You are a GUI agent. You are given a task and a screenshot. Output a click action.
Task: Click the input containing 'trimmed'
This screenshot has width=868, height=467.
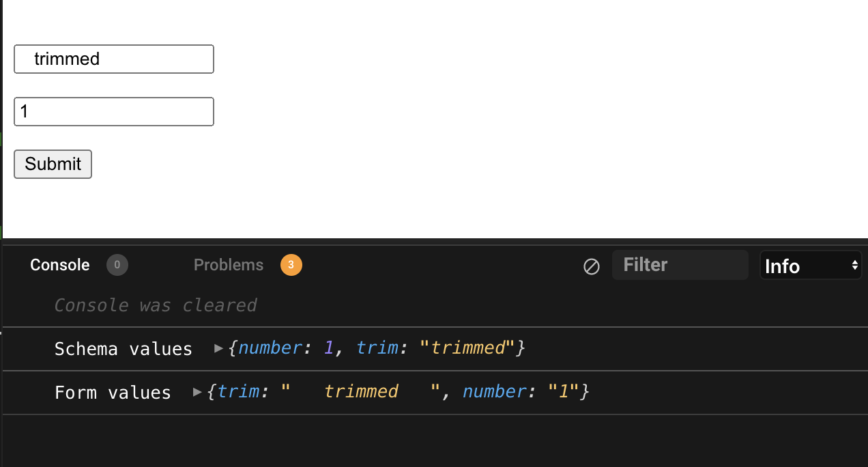[113, 59]
